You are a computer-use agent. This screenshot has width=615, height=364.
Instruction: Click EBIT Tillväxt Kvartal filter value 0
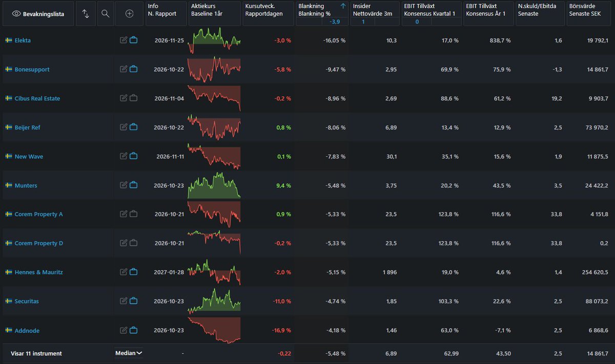tap(417, 22)
